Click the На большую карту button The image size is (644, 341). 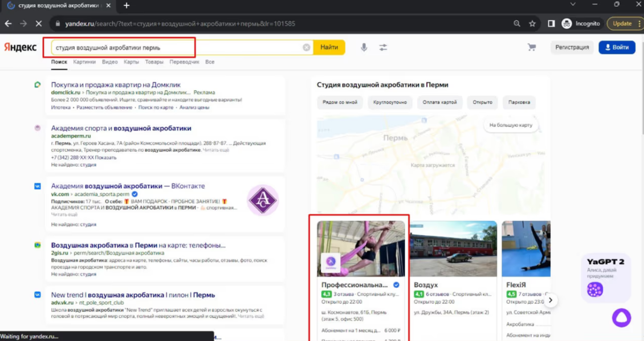coord(510,126)
